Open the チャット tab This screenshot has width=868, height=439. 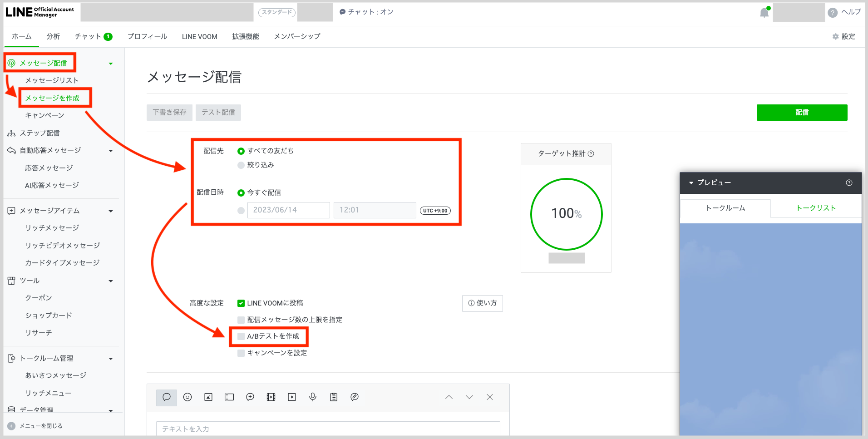pyautogui.click(x=93, y=36)
